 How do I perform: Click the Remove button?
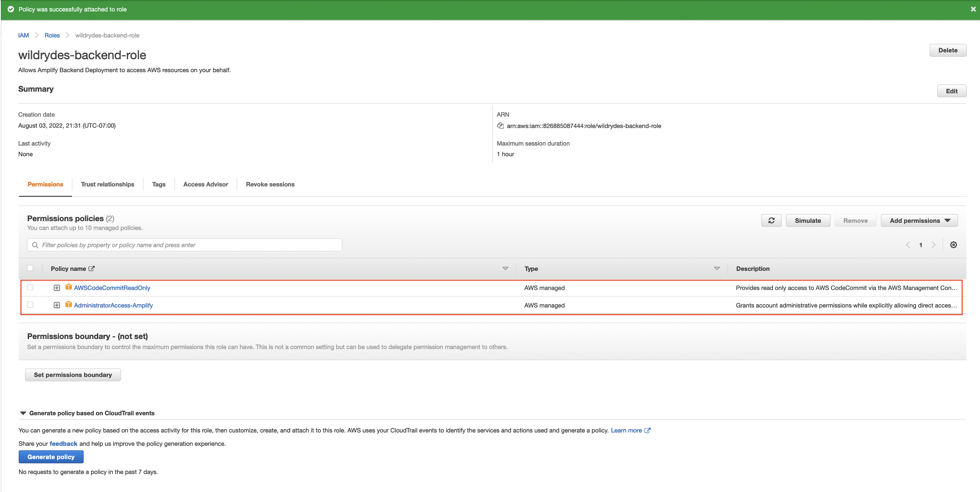tap(855, 220)
